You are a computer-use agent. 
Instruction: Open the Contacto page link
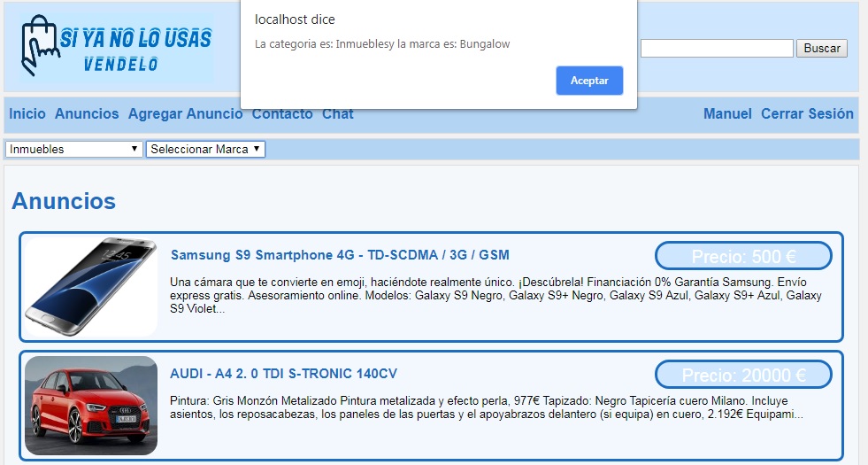[282, 114]
